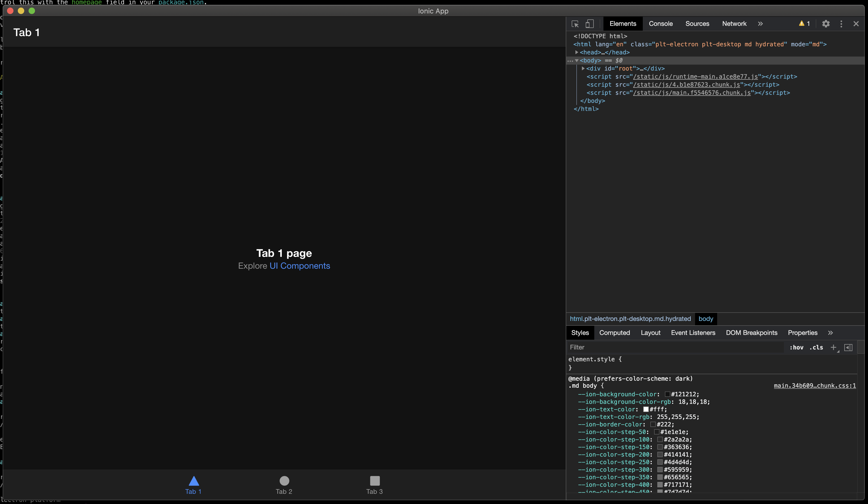Activate the inspect element picker icon
868x504 pixels.
[x=575, y=24]
